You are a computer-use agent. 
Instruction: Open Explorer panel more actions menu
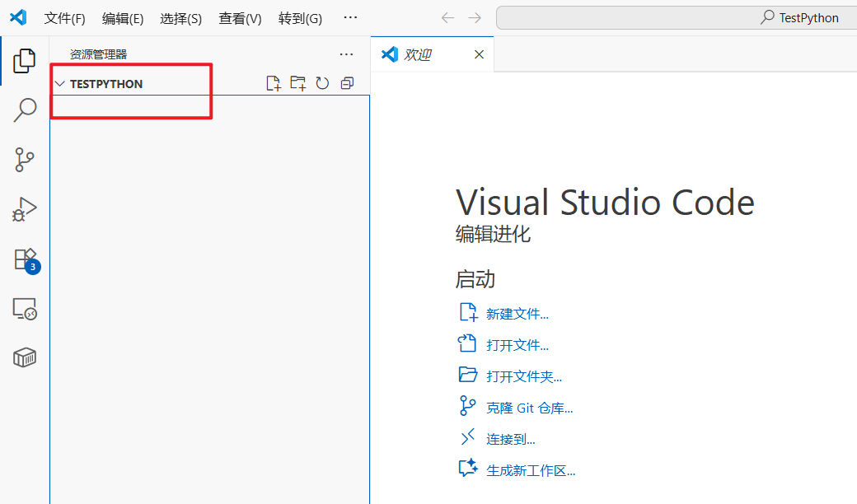[347, 54]
